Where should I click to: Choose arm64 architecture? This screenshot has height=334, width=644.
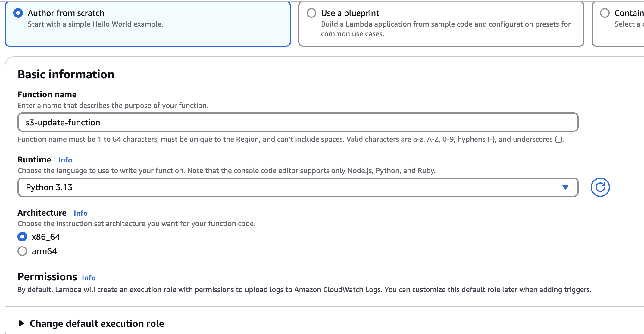click(x=22, y=251)
